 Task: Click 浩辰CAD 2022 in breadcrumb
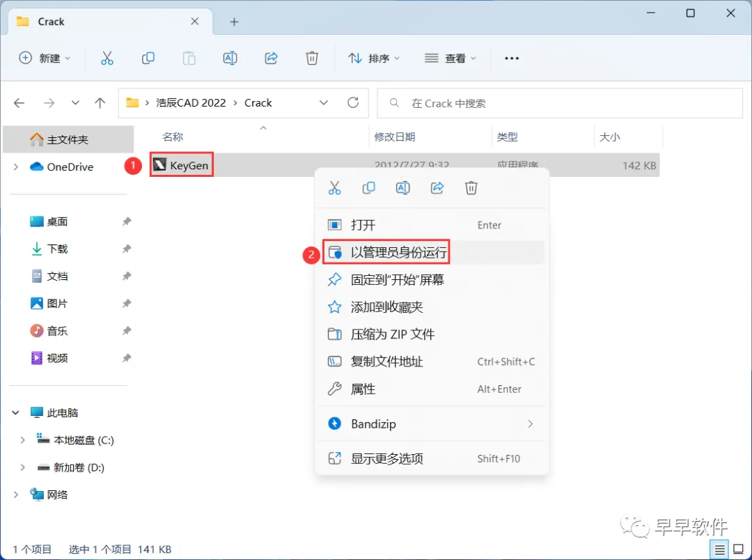tap(191, 102)
